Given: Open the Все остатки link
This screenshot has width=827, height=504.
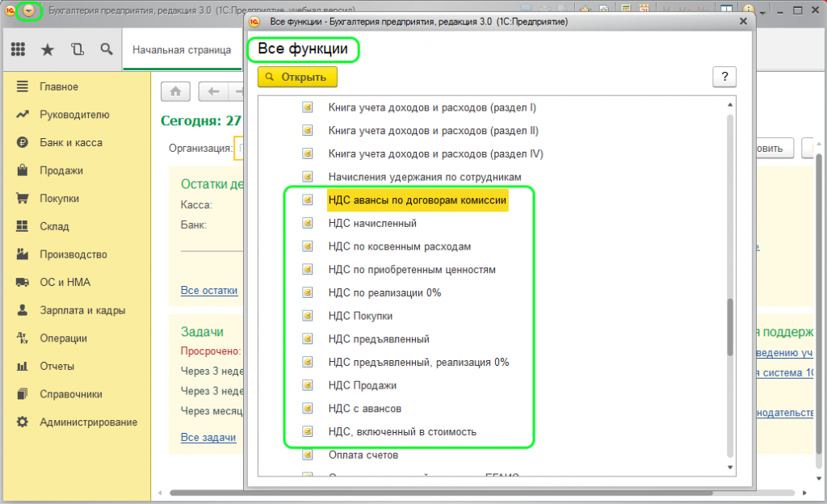Looking at the screenshot, I should 209,290.
